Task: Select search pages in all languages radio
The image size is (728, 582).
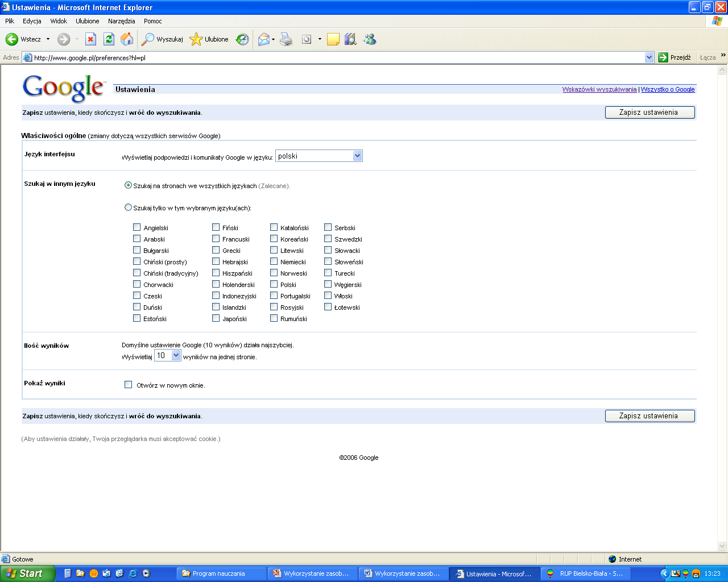Action: click(128, 185)
